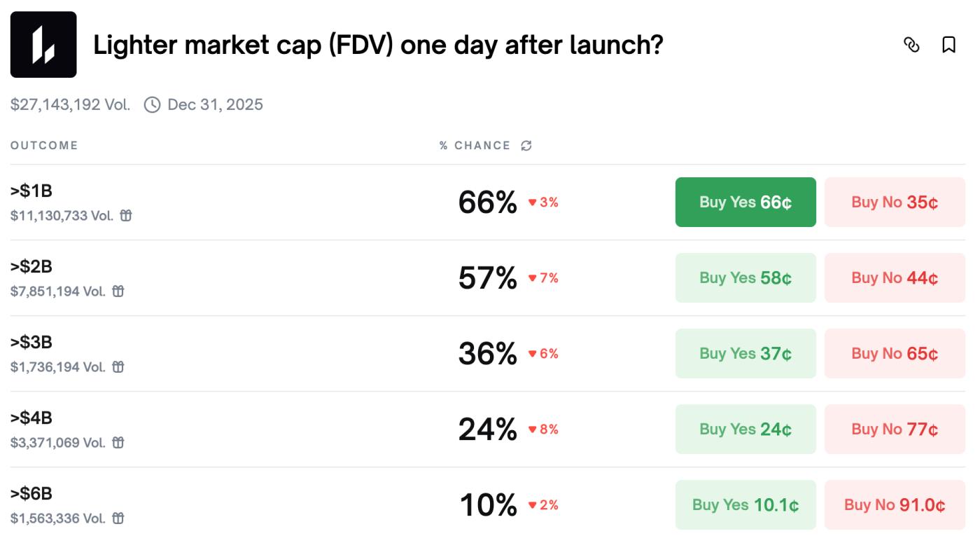Click the gift icon in >$2B row
Screen dimensions: 980x536
point(118,291)
